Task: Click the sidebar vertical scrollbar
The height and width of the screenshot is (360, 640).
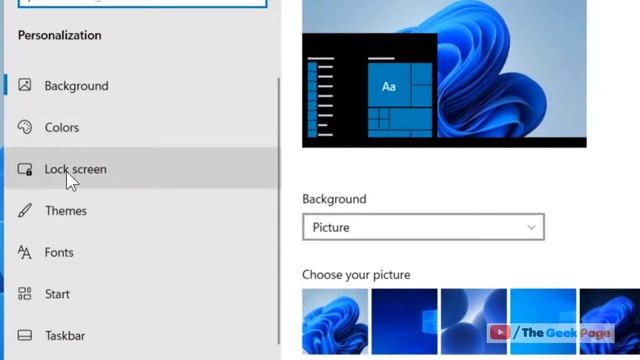Action: coord(279,211)
